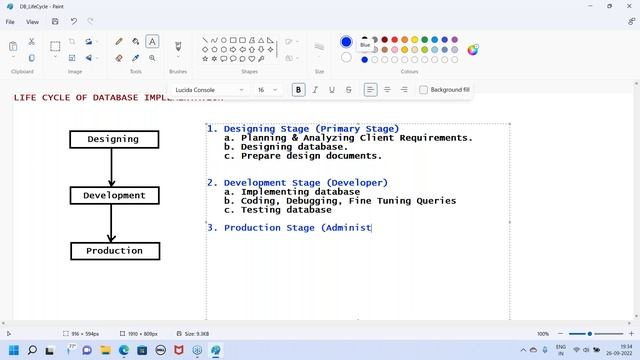Viewport: 640px width, 360px height.
Task: Choose the green colour swatch
Action: [424, 40]
